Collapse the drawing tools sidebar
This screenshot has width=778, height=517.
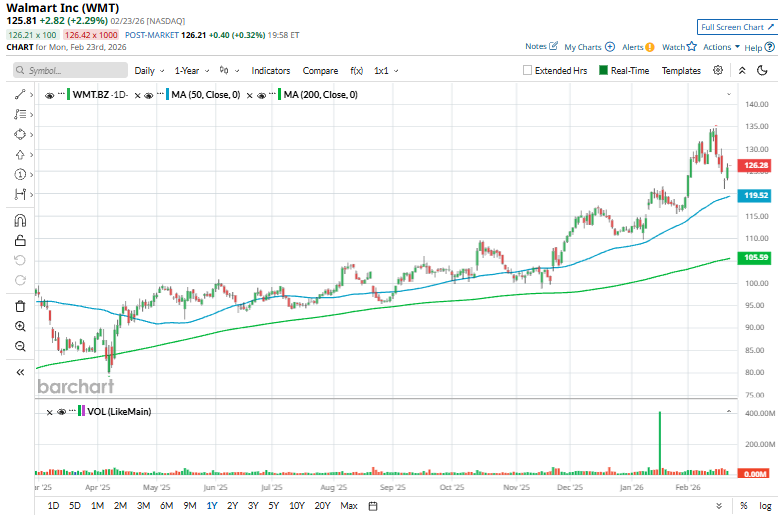click(x=20, y=372)
